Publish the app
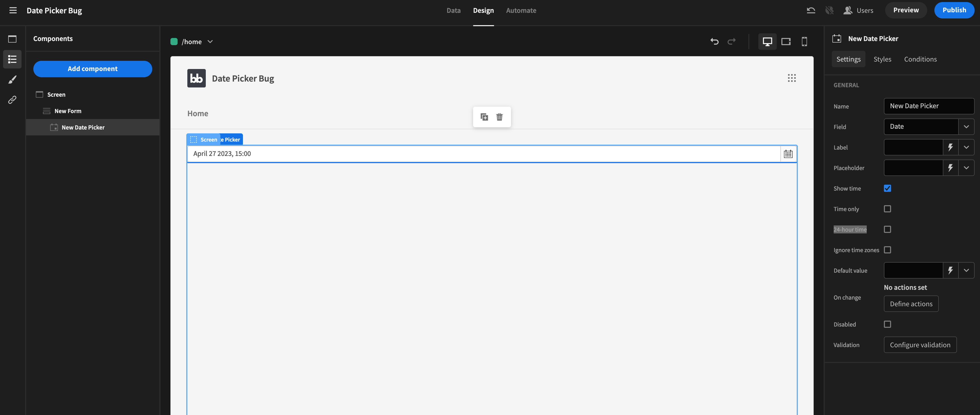 click(x=954, y=10)
